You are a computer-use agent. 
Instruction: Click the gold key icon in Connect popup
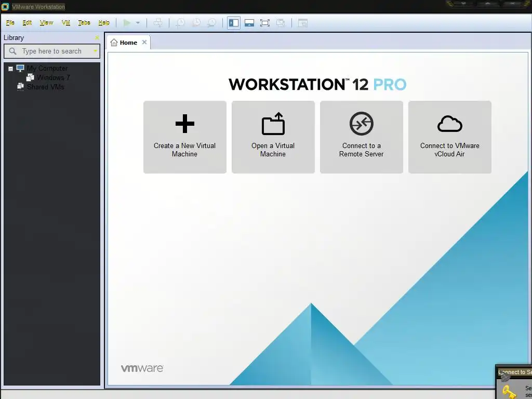click(x=509, y=392)
